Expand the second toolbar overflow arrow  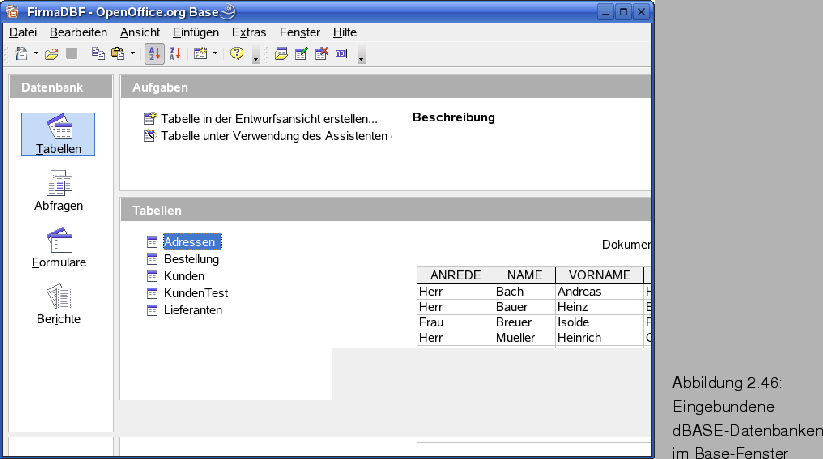point(361,55)
